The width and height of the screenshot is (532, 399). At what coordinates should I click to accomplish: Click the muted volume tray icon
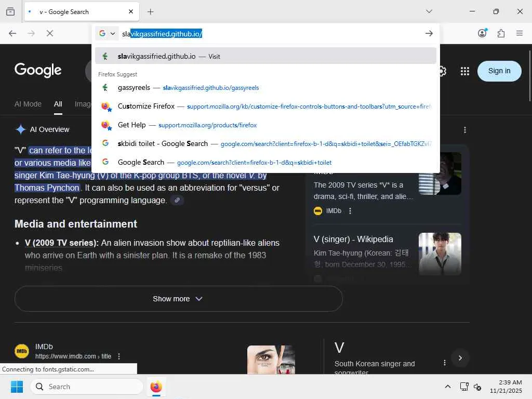point(477,387)
